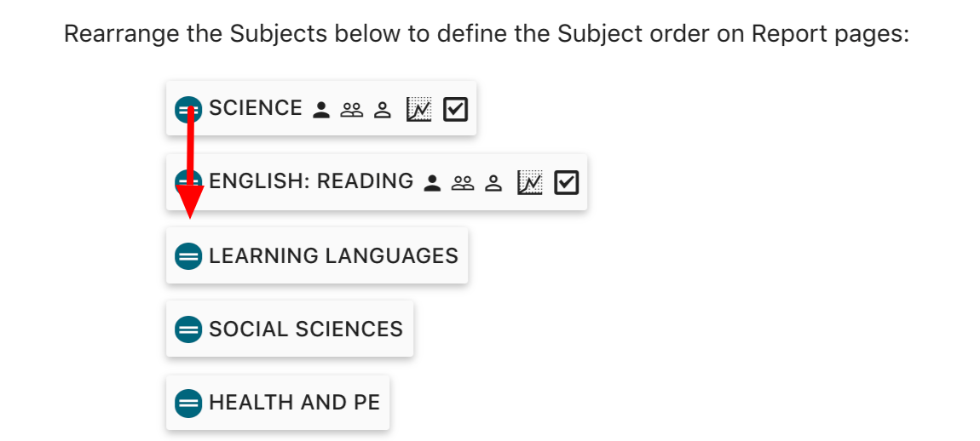Select the HEALTH AND PE subject card
This screenshot has height=441, width=980.
coord(294,402)
